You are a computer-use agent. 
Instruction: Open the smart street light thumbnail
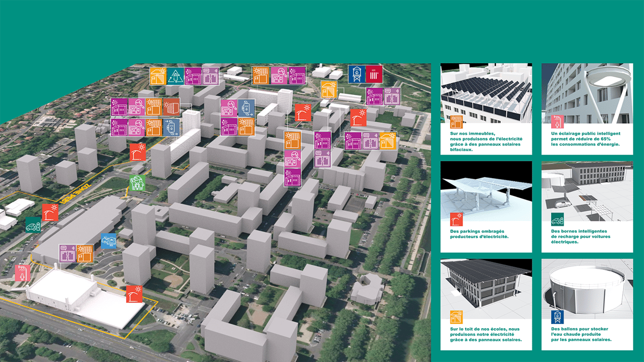click(587, 94)
